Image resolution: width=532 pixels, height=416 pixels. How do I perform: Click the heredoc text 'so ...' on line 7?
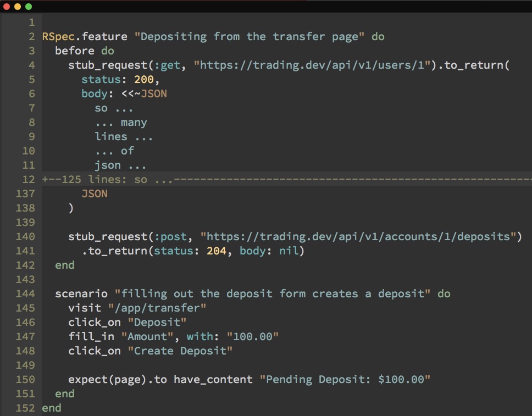pos(114,108)
